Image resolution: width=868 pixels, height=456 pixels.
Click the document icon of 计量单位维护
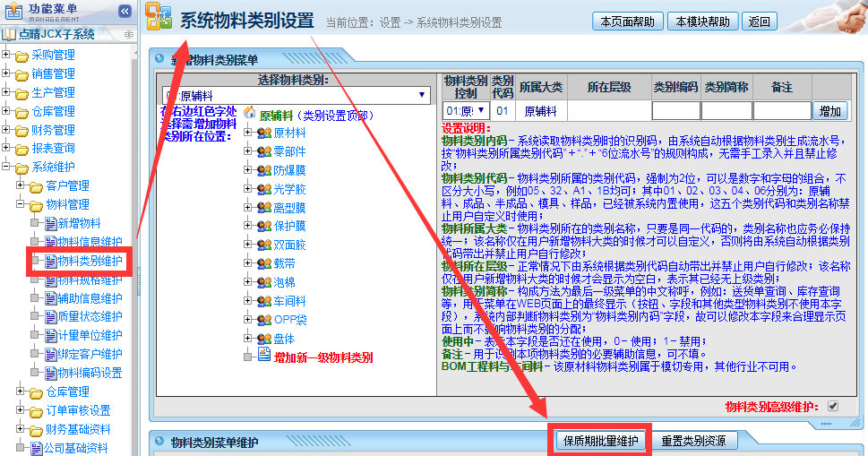[x=50, y=336]
